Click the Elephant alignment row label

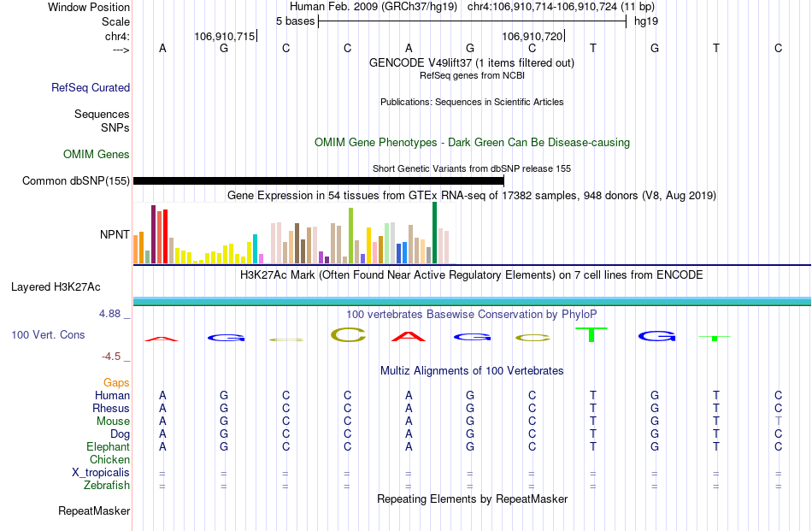coord(109,447)
